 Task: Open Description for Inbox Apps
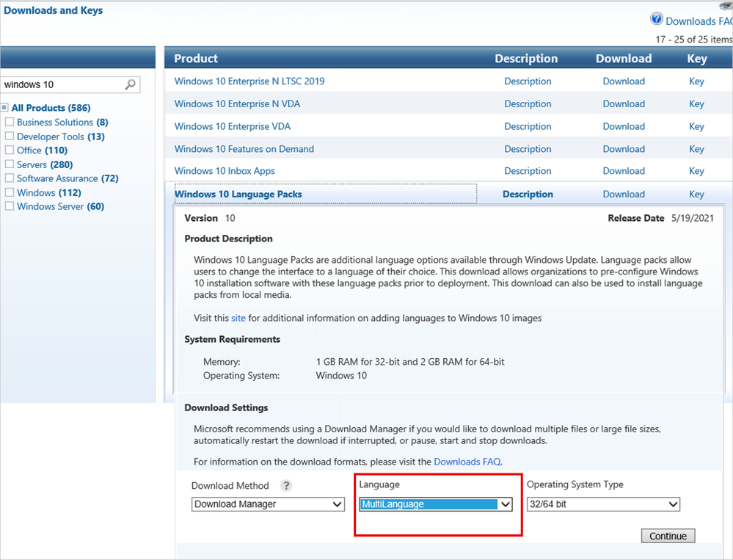pos(528,171)
